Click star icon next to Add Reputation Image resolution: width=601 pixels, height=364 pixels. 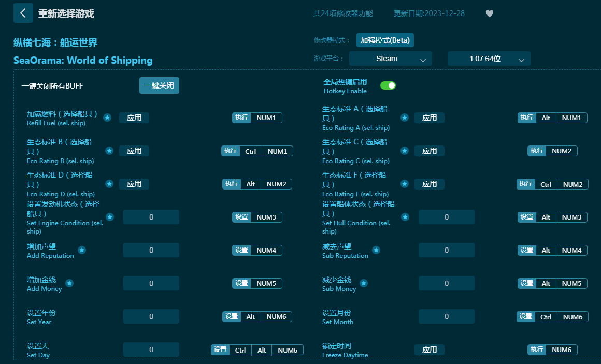(x=82, y=250)
